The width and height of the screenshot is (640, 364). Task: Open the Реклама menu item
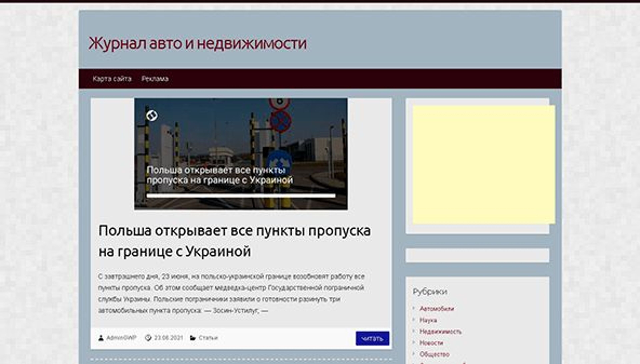click(x=155, y=78)
